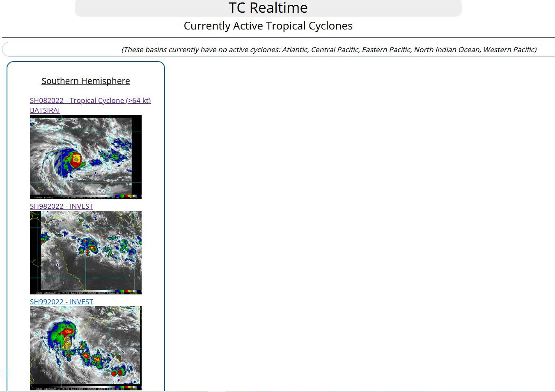Click the TC Realtime title banner
Screen dimensions: 555x392
268,8
